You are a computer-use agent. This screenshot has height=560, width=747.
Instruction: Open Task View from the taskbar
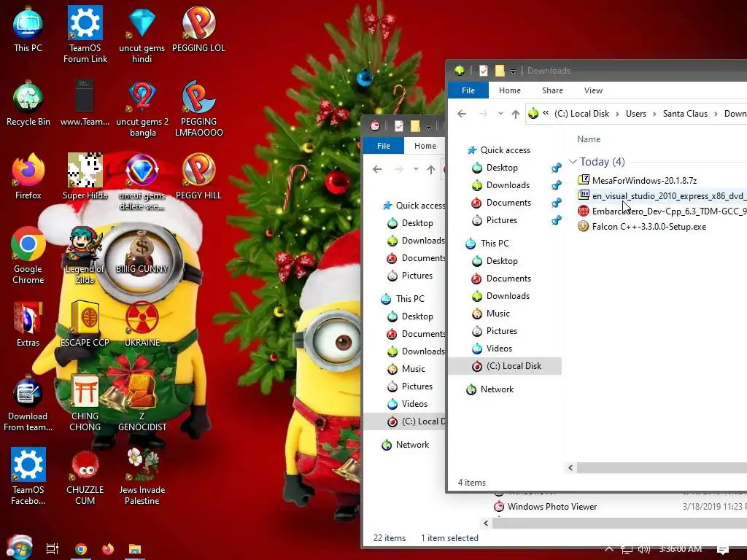[53, 548]
